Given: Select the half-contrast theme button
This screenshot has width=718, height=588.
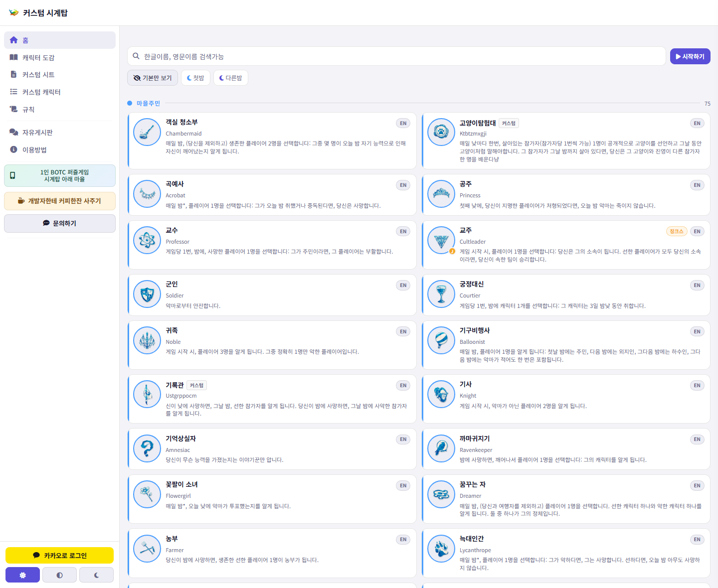Looking at the screenshot, I should coord(59,575).
